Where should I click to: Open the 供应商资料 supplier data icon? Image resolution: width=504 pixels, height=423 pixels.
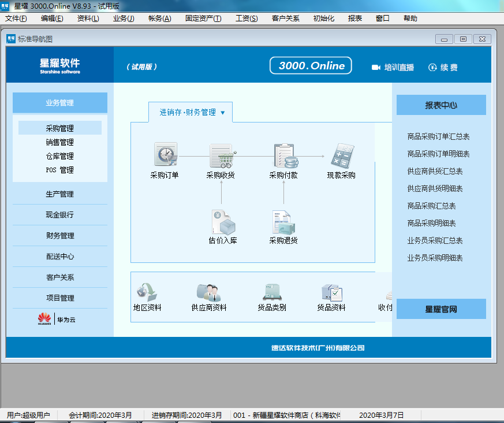pyautogui.click(x=209, y=292)
